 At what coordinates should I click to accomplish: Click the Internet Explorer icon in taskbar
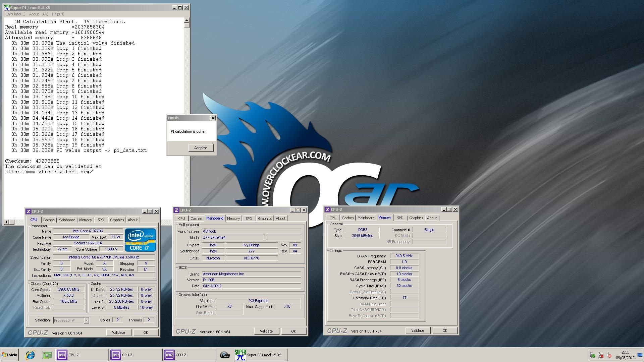pos(30,355)
